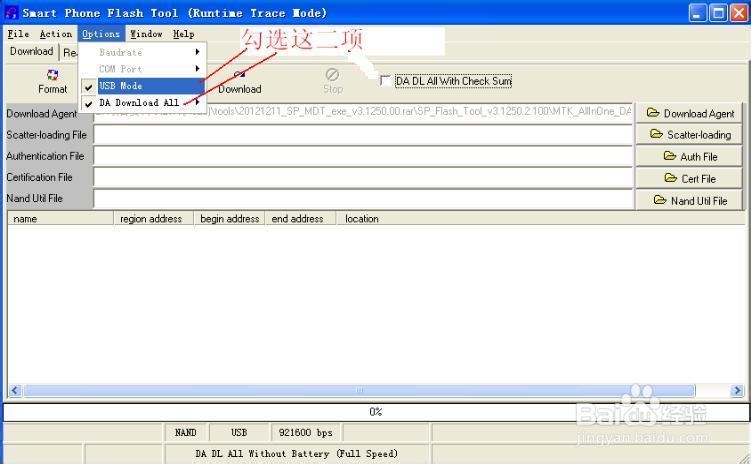Click the Scatter-loading File input field

(363, 135)
